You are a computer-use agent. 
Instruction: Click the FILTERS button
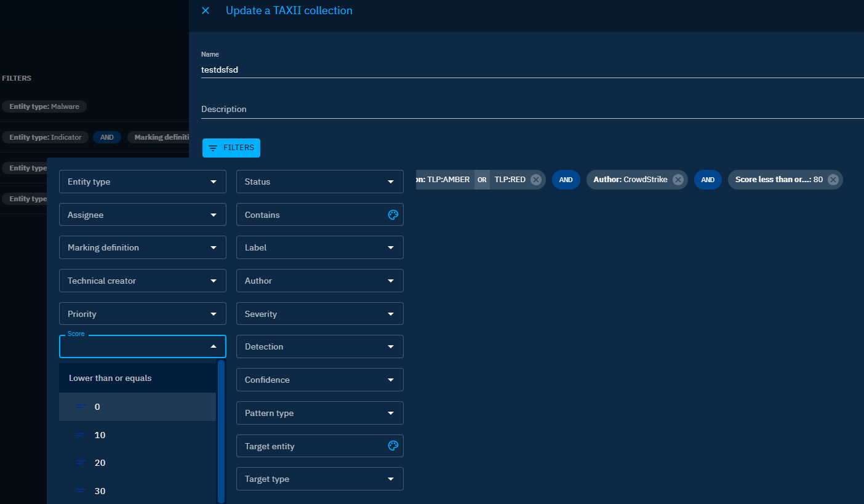[231, 148]
